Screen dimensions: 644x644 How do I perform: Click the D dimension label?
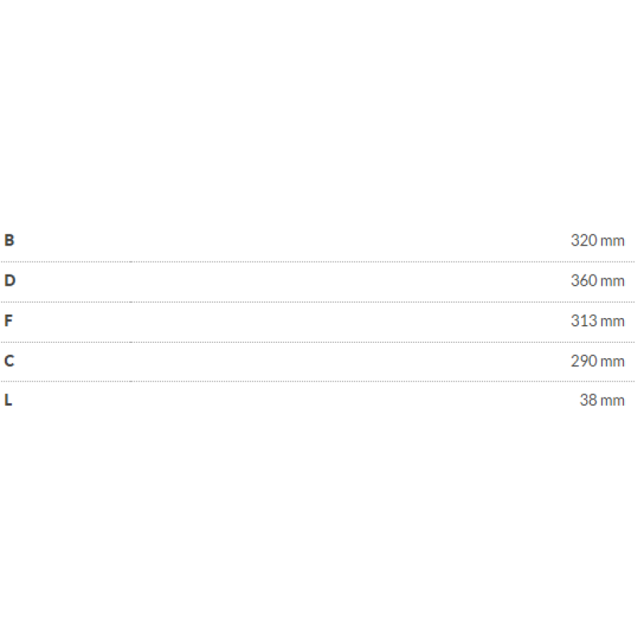tap(9, 280)
